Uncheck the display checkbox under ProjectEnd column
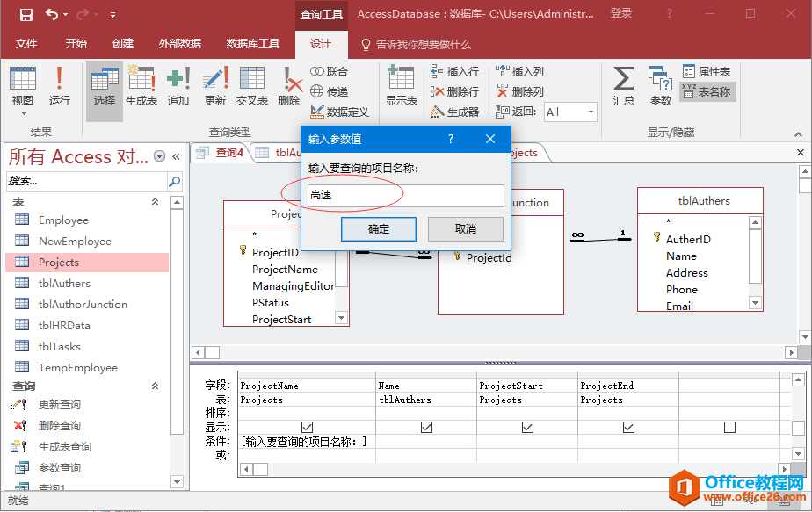Image resolution: width=812 pixels, height=512 pixels. click(628, 427)
